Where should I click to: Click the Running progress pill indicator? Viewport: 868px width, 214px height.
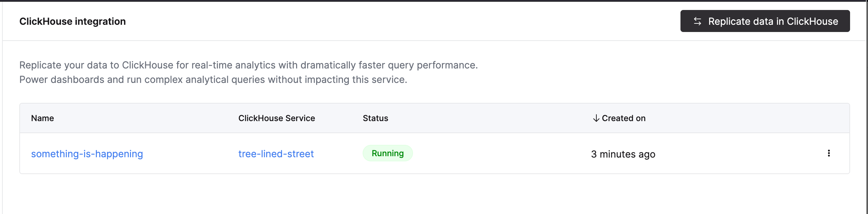click(x=388, y=153)
